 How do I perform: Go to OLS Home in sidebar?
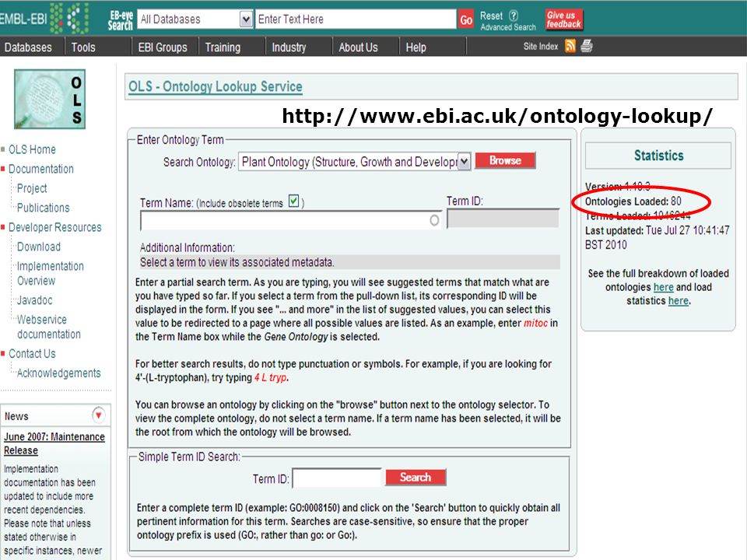tap(32, 149)
